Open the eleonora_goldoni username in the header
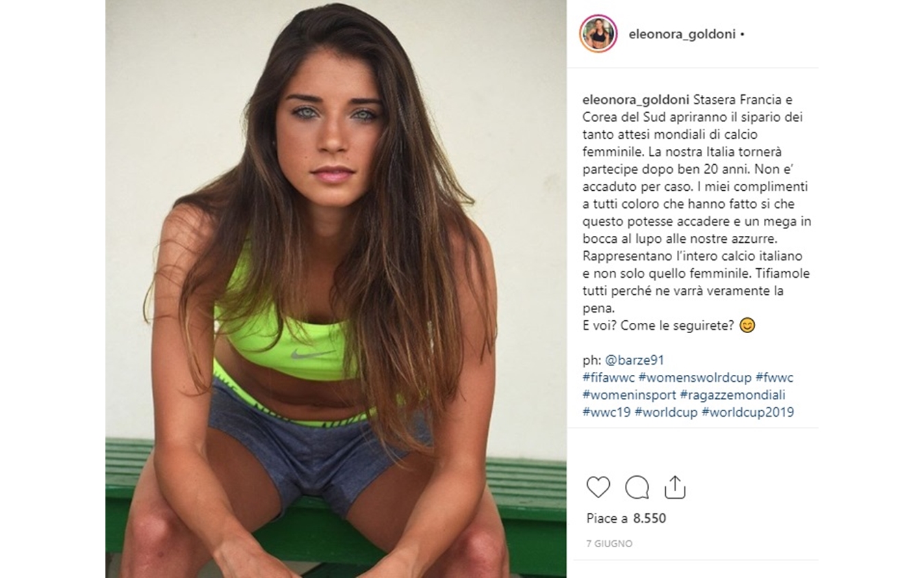 [682, 34]
